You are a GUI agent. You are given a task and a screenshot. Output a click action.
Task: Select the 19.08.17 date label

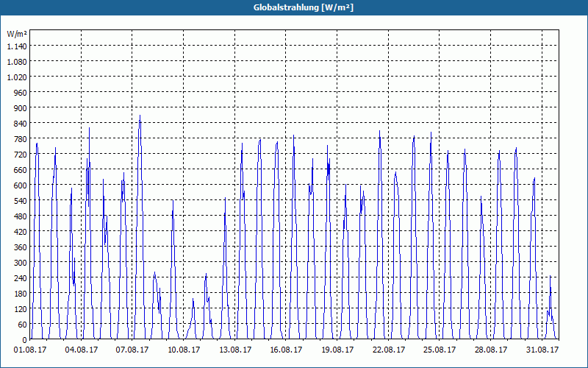coord(337,350)
